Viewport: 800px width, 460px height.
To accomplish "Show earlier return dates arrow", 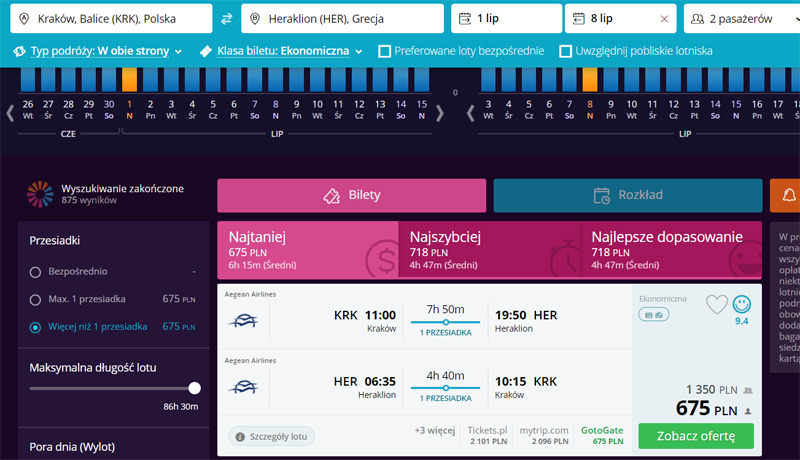I will click(470, 113).
